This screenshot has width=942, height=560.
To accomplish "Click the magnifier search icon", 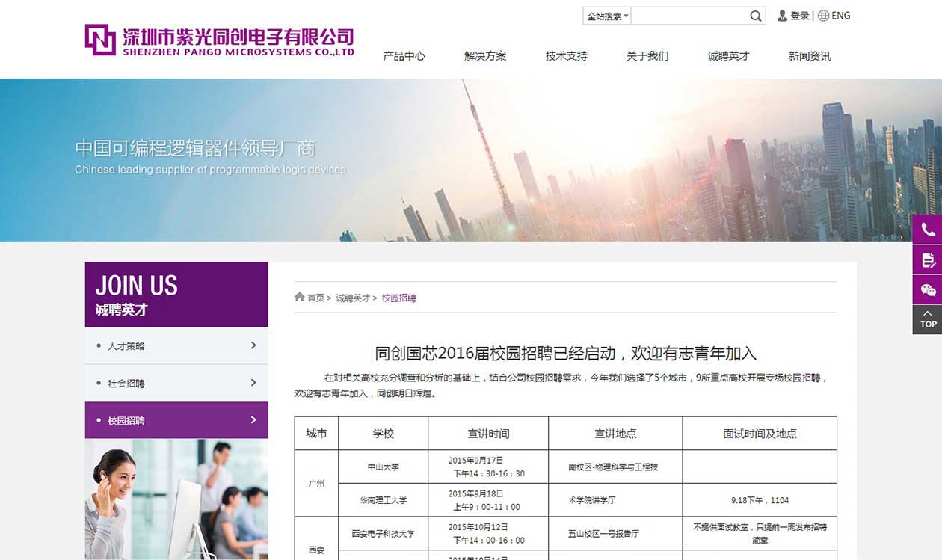I will coord(756,16).
